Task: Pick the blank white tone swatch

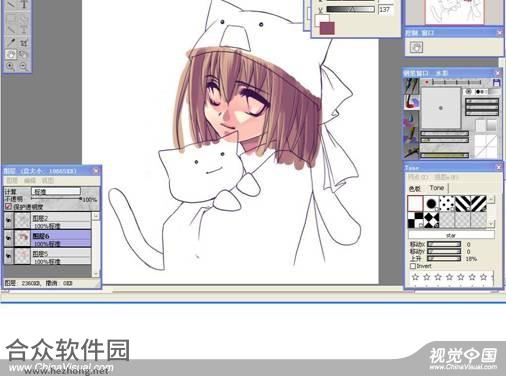Action: (x=415, y=203)
